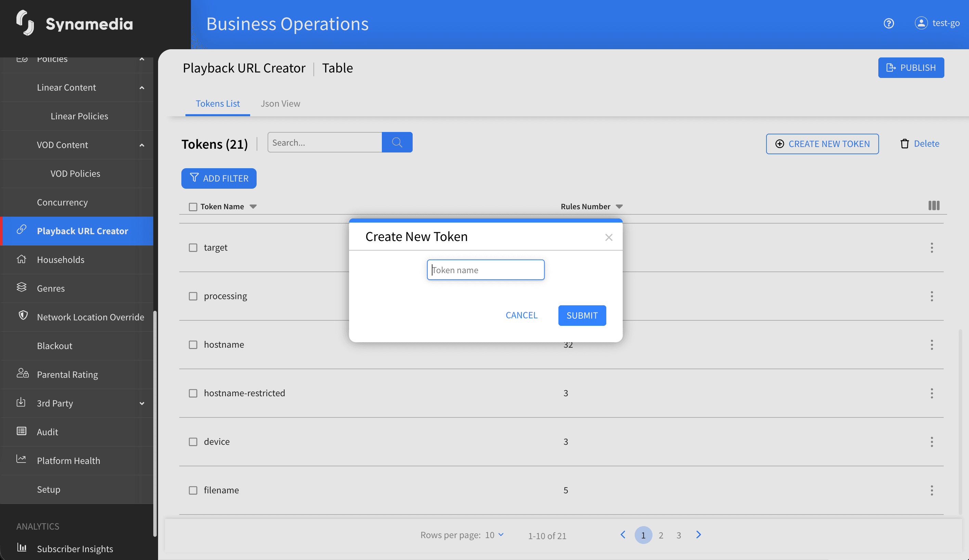Open row actions menu for processing
The image size is (969, 560).
click(x=931, y=296)
